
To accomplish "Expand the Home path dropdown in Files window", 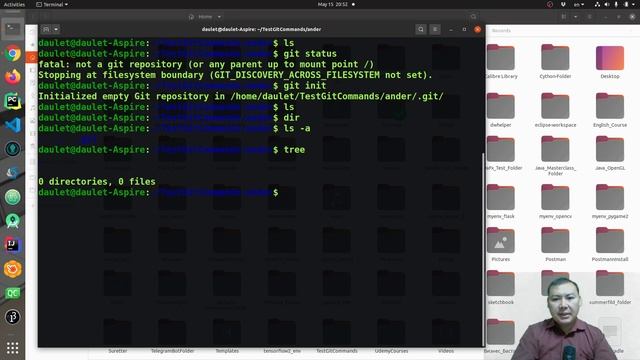I will [x=219, y=17].
